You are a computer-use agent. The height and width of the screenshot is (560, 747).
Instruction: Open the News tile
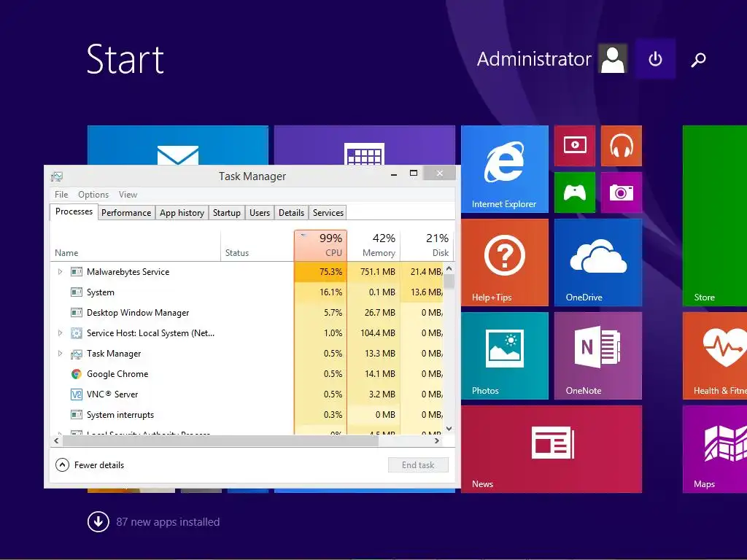coord(551,449)
